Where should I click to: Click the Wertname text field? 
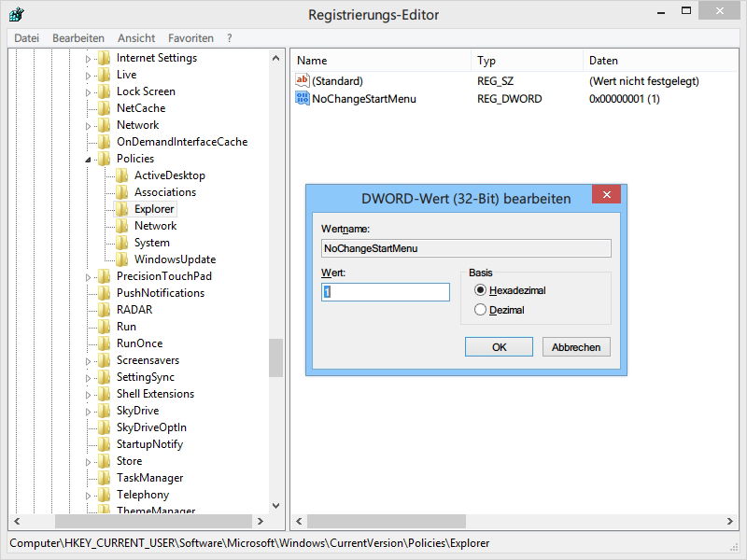(466, 248)
